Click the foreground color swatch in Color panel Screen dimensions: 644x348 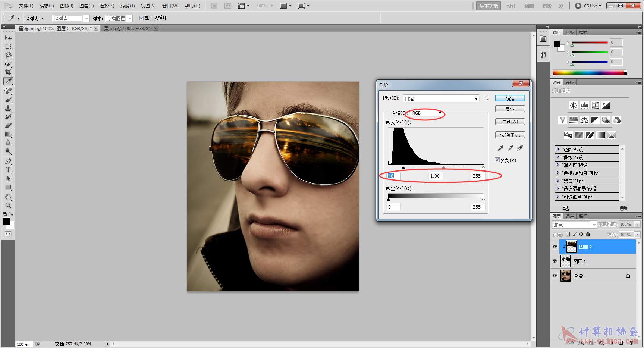pos(557,44)
